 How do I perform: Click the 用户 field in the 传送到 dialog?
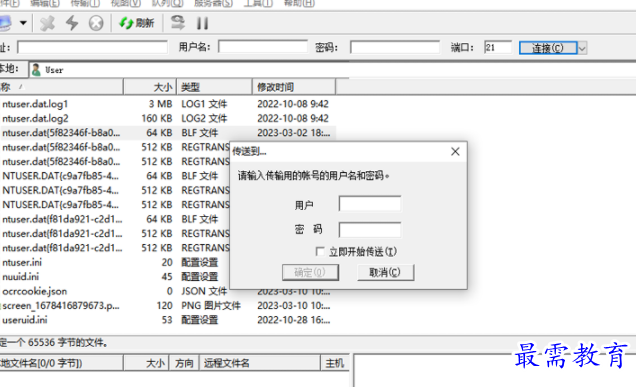tap(370, 204)
